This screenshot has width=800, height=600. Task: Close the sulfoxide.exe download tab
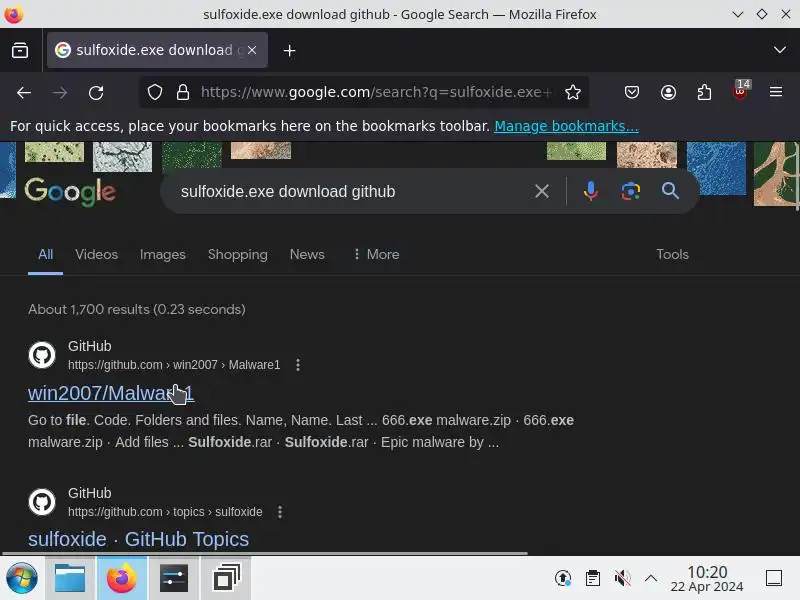(x=252, y=50)
